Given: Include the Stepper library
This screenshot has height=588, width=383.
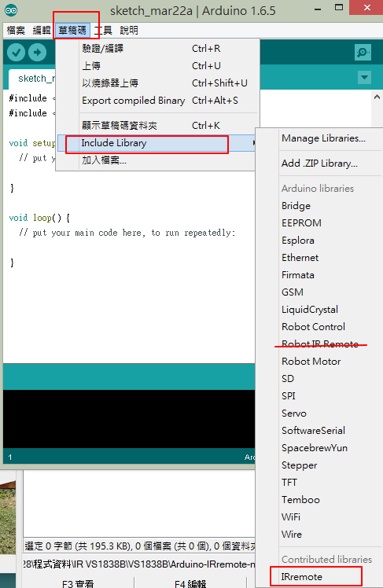Looking at the screenshot, I should point(299,465).
